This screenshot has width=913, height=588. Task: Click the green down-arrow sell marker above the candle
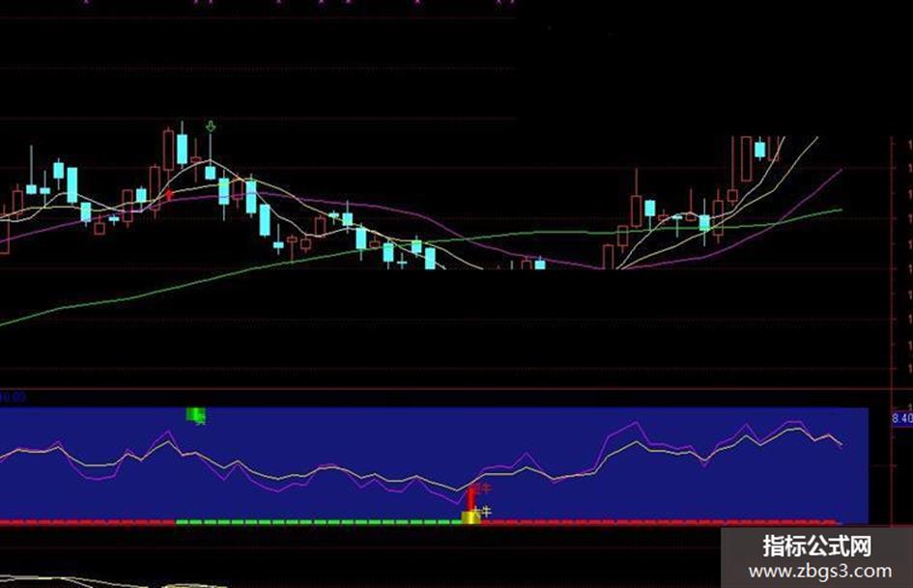(211, 126)
